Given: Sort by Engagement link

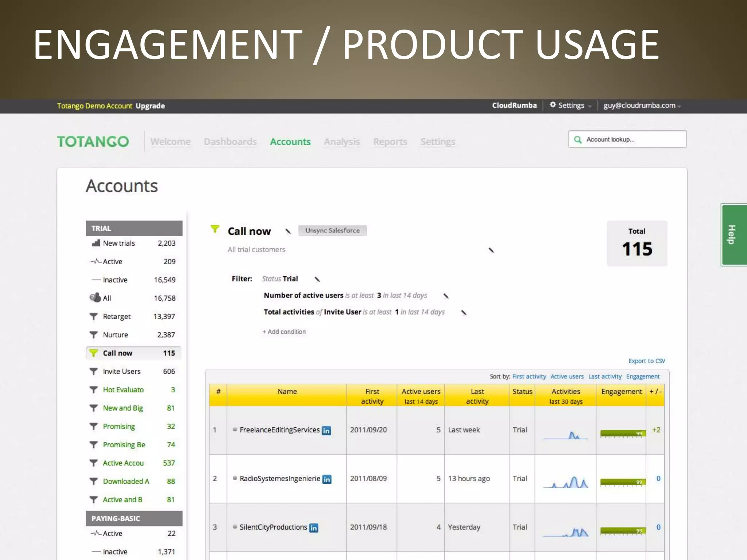Looking at the screenshot, I should tap(643, 376).
